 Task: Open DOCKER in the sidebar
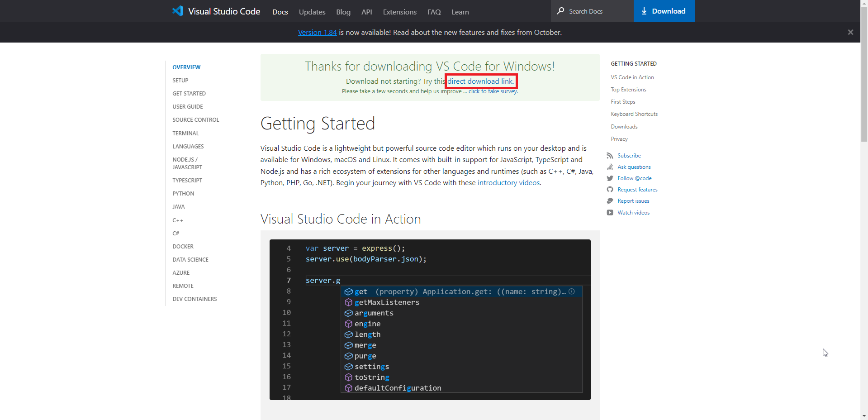(183, 247)
